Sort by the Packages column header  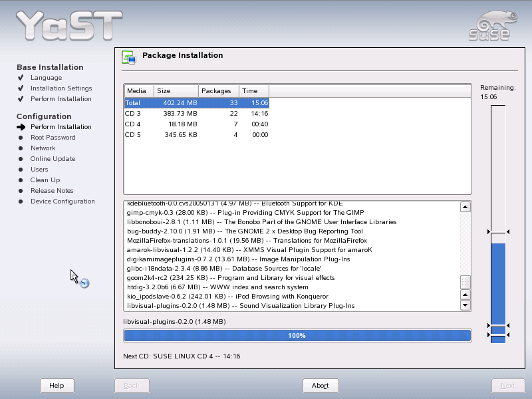click(219, 91)
